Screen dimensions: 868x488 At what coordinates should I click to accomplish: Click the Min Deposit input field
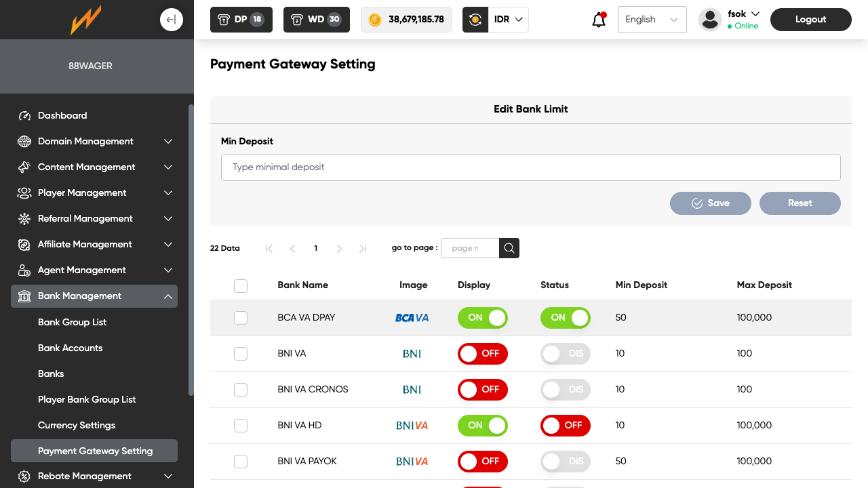tap(531, 167)
